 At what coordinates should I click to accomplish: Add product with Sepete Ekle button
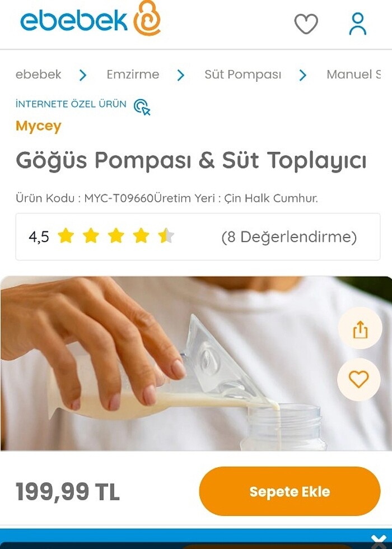290,491
